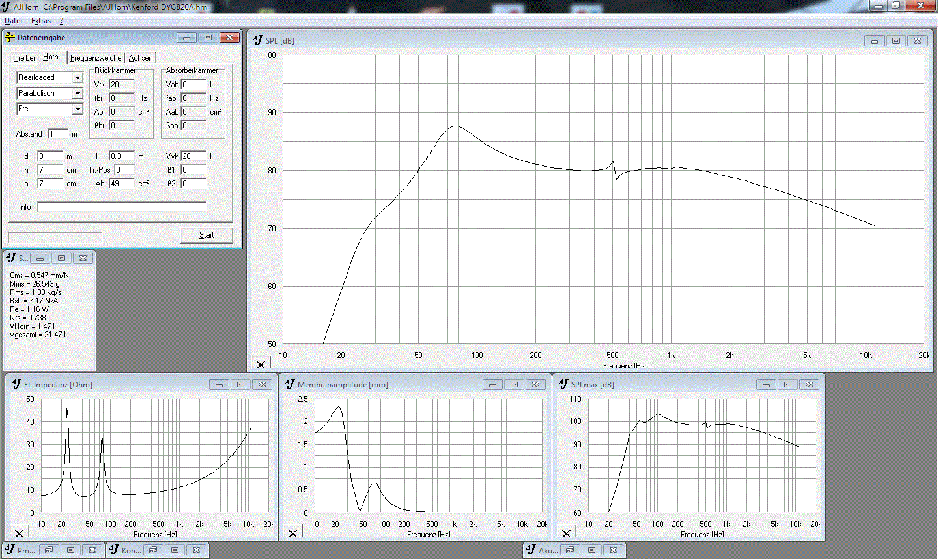
Task: Click the cross icon in the El. Impedanz graph
Action: click(x=19, y=533)
